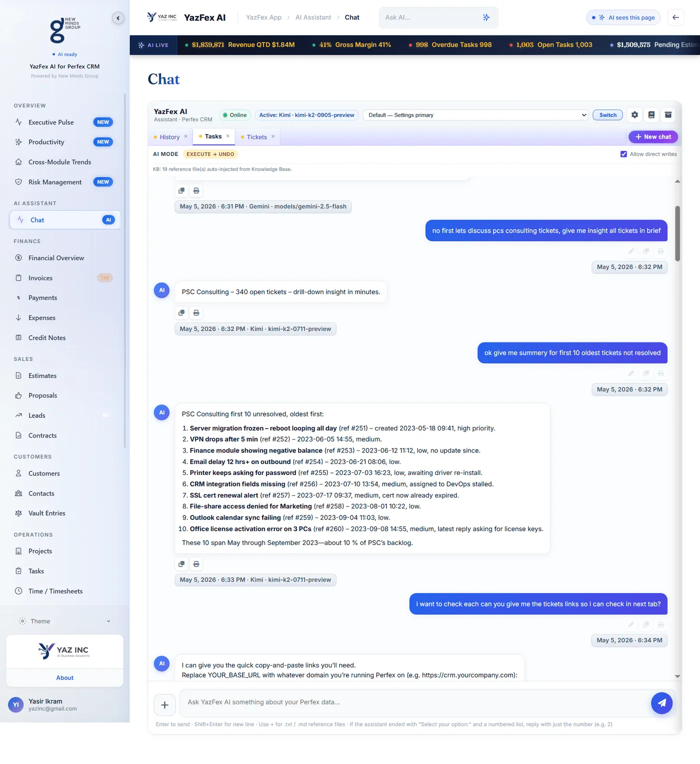700x764 pixels.
Task: Open Vault Entries in sidebar
Action: pyautogui.click(x=65, y=513)
